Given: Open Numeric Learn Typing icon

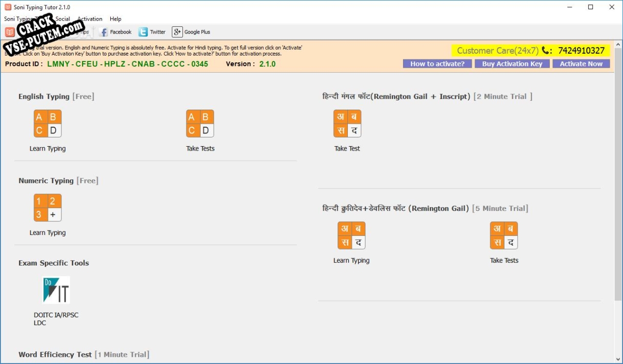Looking at the screenshot, I should (x=47, y=208).
